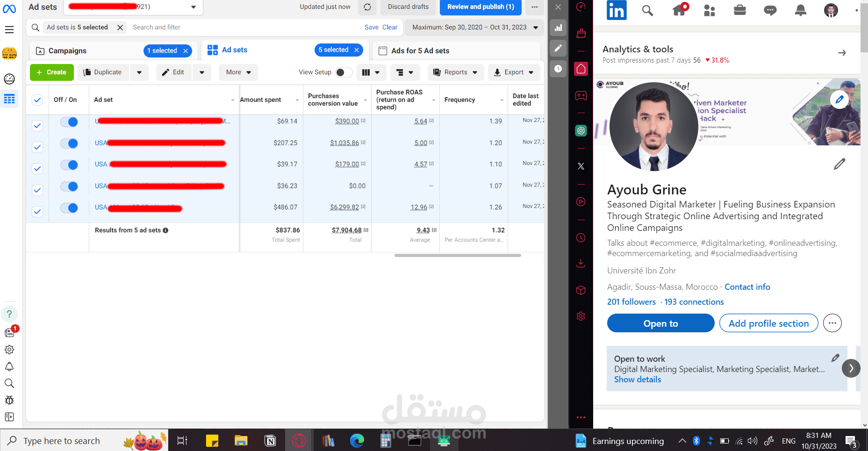
Task: Turn off the $36.23 ad set toggle
Action: (69, 186)
